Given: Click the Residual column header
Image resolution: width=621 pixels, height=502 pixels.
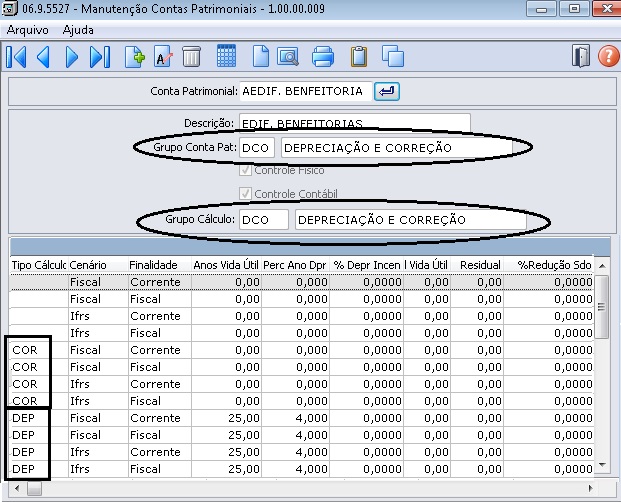Looking at the screenshot, I should click(x=477, y=265).
